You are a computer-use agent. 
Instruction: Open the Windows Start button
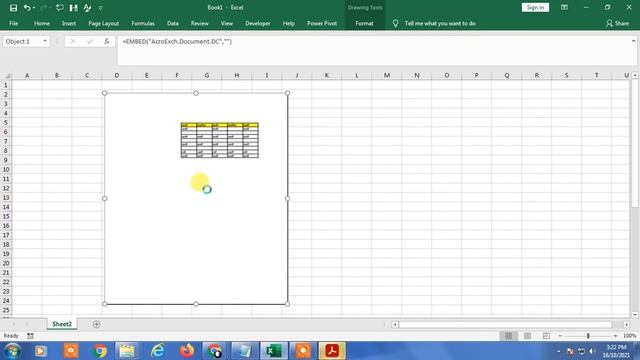pos(13,351)
